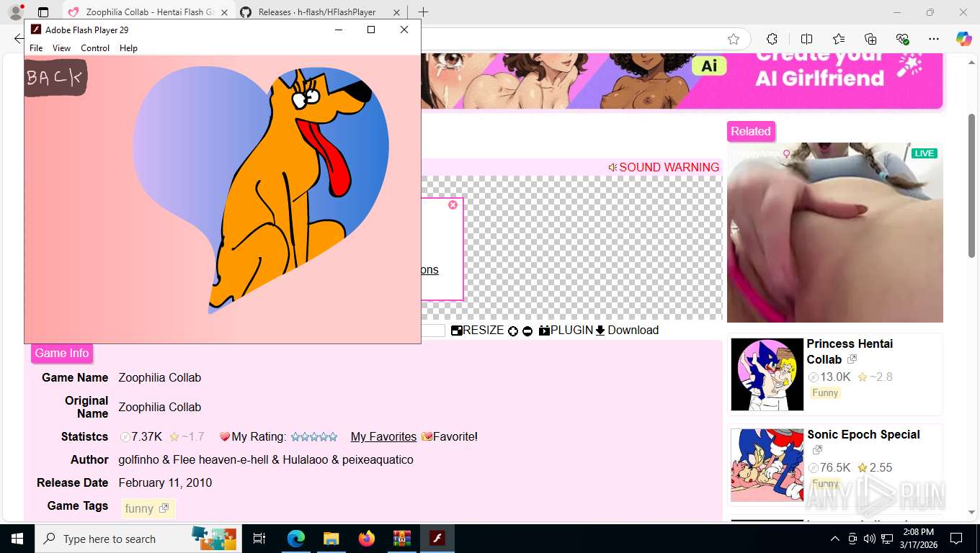Image resolution: width=980 pixels, height=553 pixels.
Task: Open Task View on the taskbar
Action: pyautogui.click(x=259, y=539)
